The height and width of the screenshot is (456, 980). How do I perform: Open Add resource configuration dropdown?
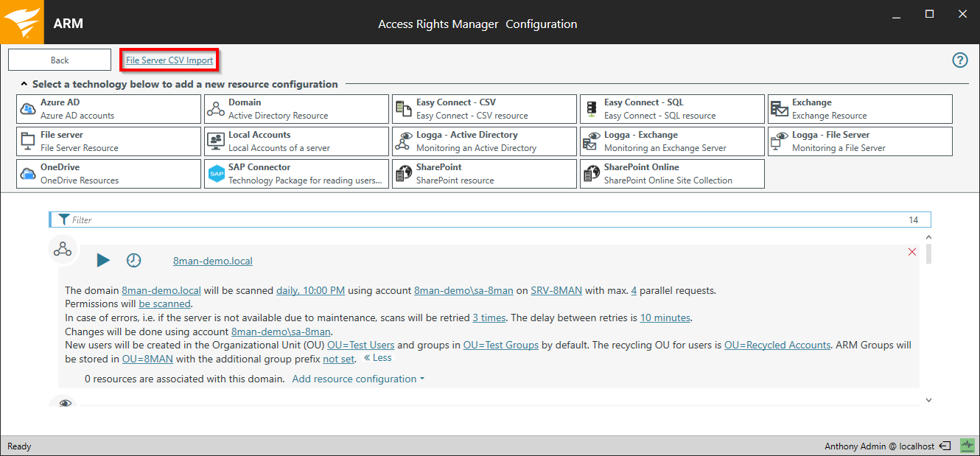click(x=358, y=379)
